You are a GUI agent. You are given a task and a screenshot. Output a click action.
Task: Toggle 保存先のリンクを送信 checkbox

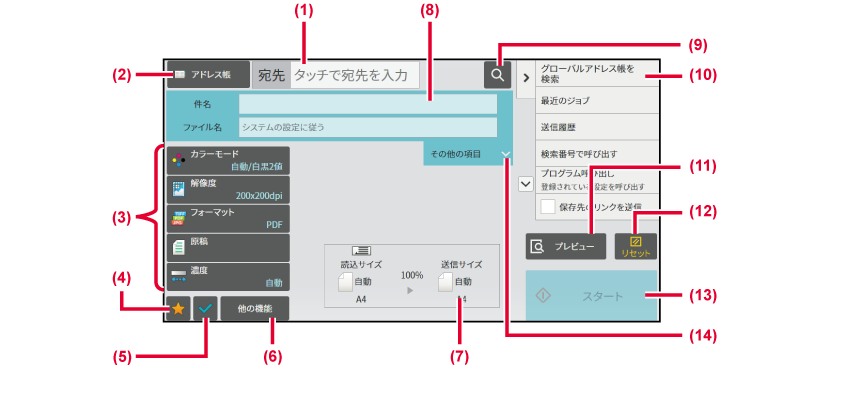[x=548, y=207]
